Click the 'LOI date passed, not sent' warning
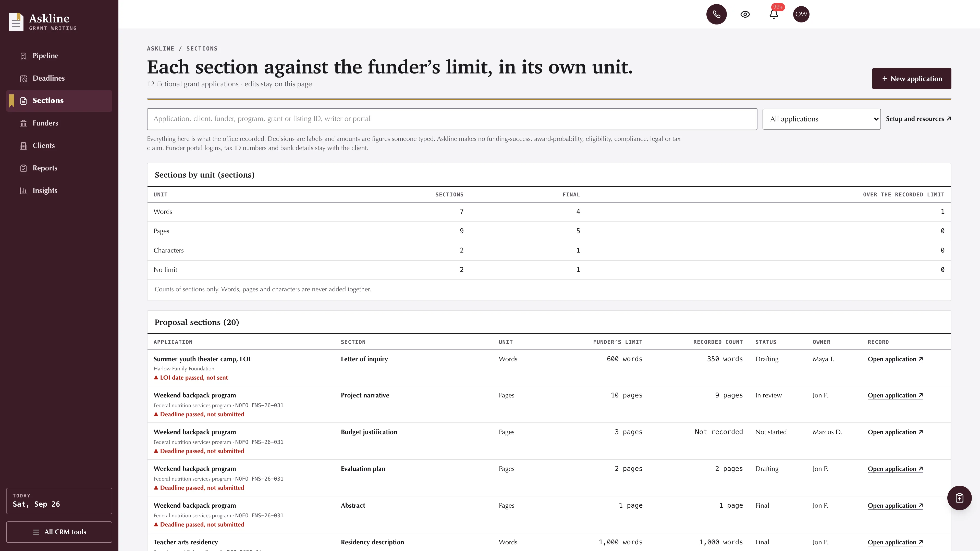Viewport: 980px width, 551px height. 191,378
